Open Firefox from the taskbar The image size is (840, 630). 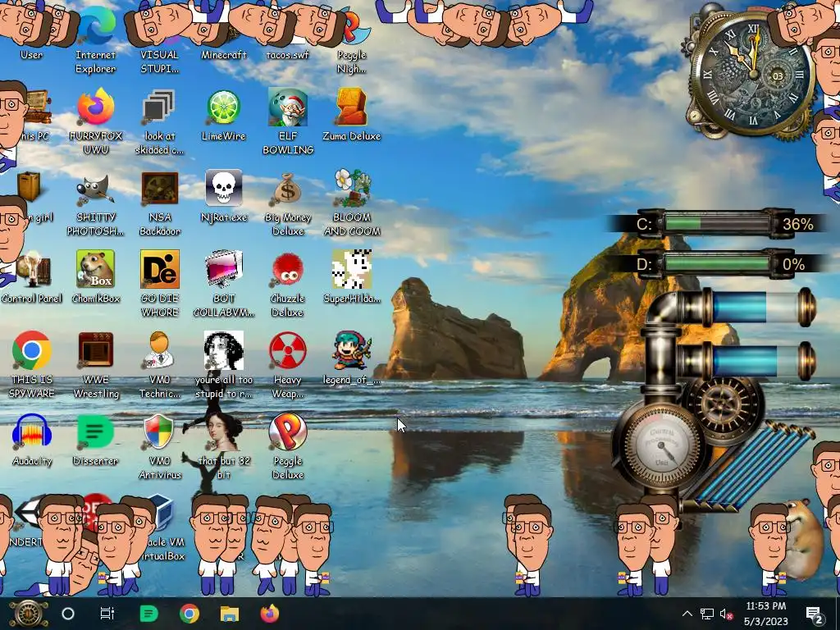pos(269,614)
